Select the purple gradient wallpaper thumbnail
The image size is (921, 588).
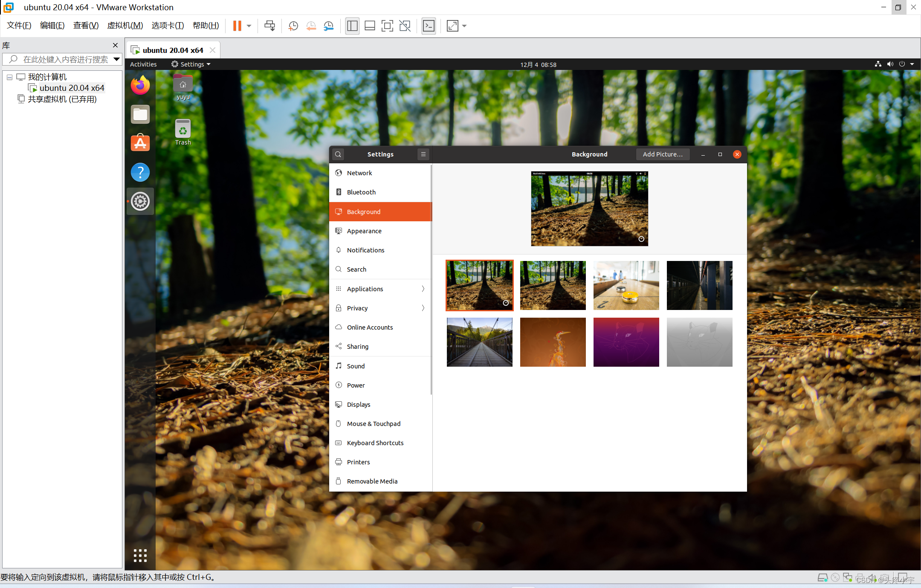coord(626,342)
